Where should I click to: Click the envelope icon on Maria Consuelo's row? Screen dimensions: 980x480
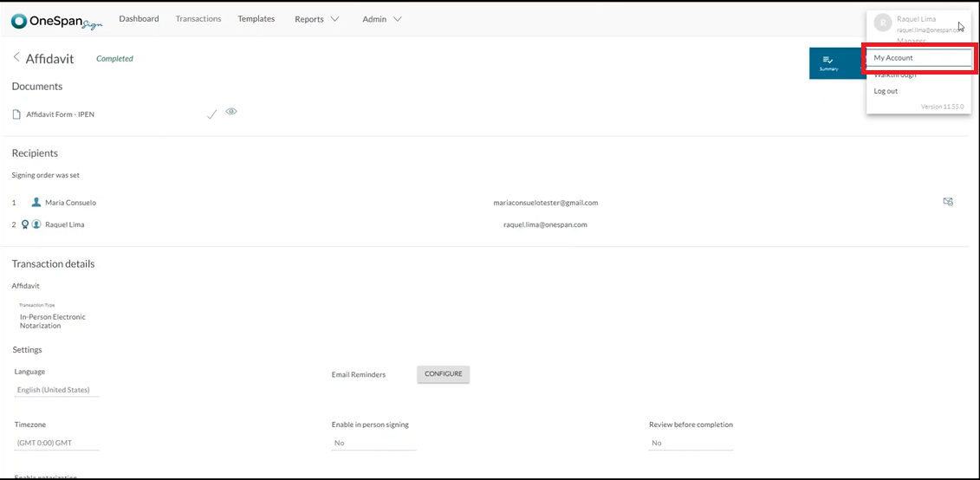(x=948, y=202)
